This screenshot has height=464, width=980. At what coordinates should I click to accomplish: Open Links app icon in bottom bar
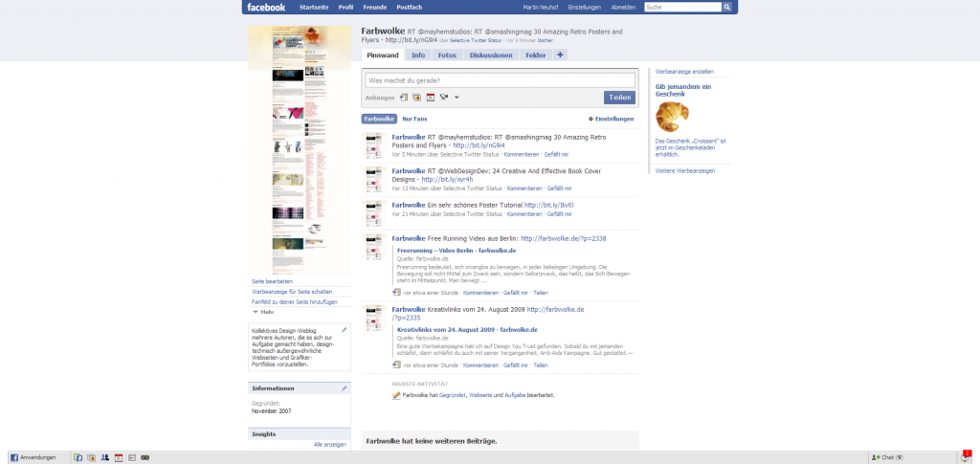(x=78, y=457)
